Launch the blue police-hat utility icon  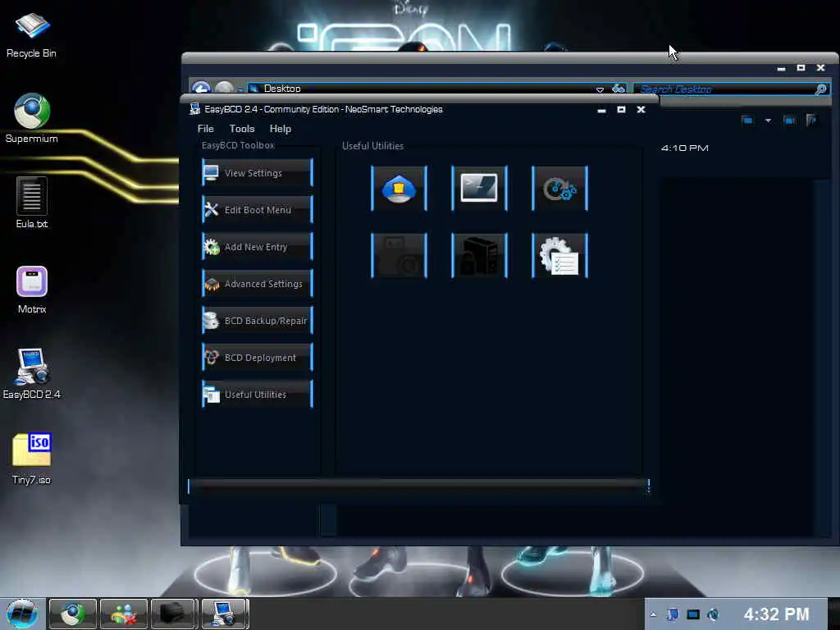point(399,189)
